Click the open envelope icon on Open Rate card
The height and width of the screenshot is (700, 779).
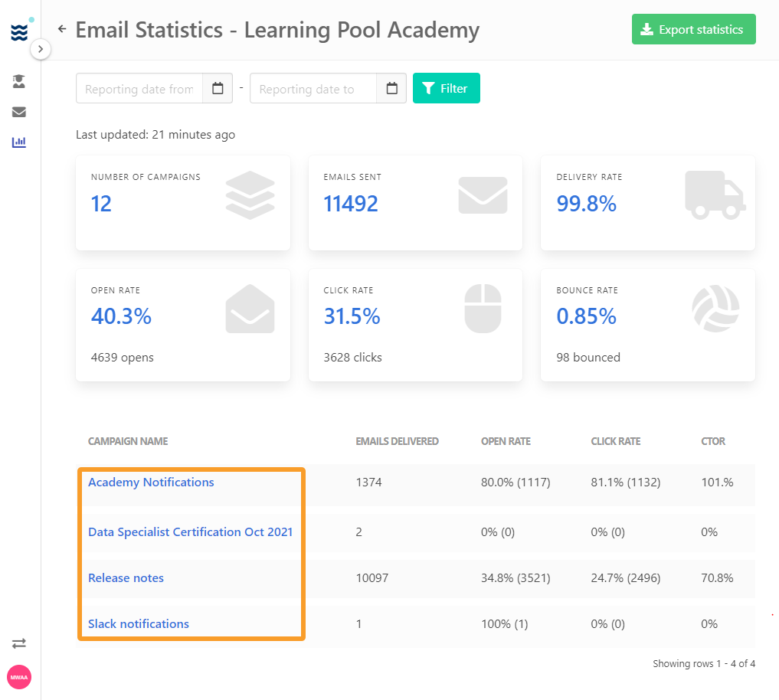[250, 309]
